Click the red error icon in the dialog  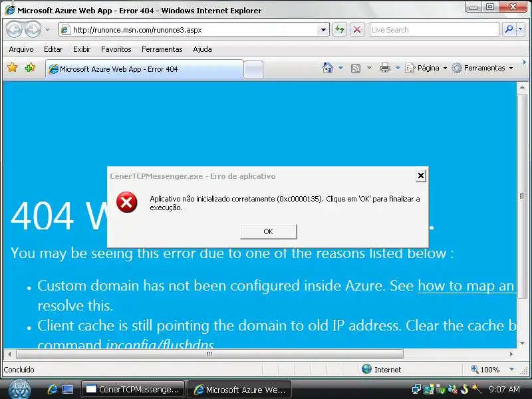pos(126,202)
